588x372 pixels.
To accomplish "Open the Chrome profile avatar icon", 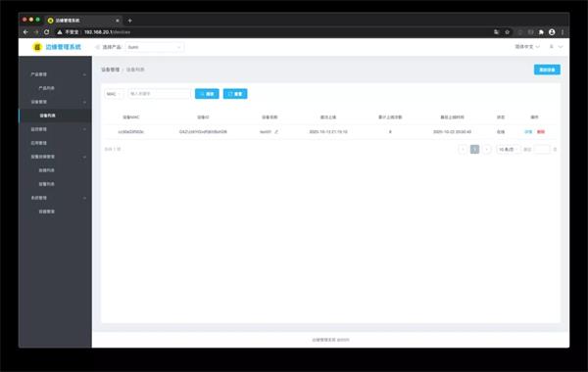I will (x=552, y=32).
